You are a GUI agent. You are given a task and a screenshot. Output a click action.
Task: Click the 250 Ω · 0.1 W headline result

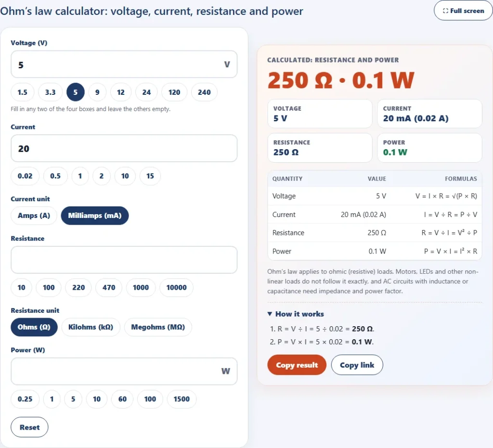point(341,80)
